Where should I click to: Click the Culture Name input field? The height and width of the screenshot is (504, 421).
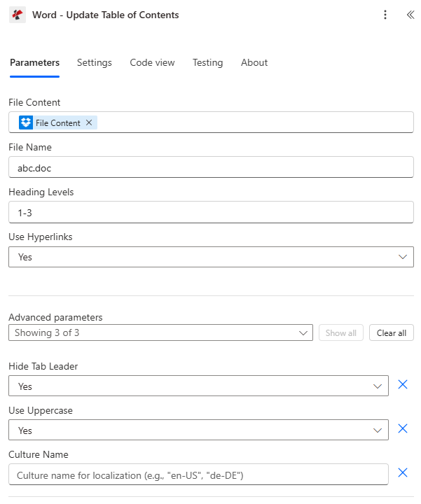pos(198,475)
